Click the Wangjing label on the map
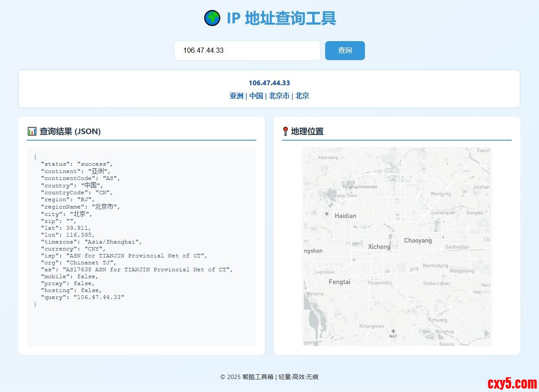The height and width of the screenshot is (392, 539). tap(440, 194)
